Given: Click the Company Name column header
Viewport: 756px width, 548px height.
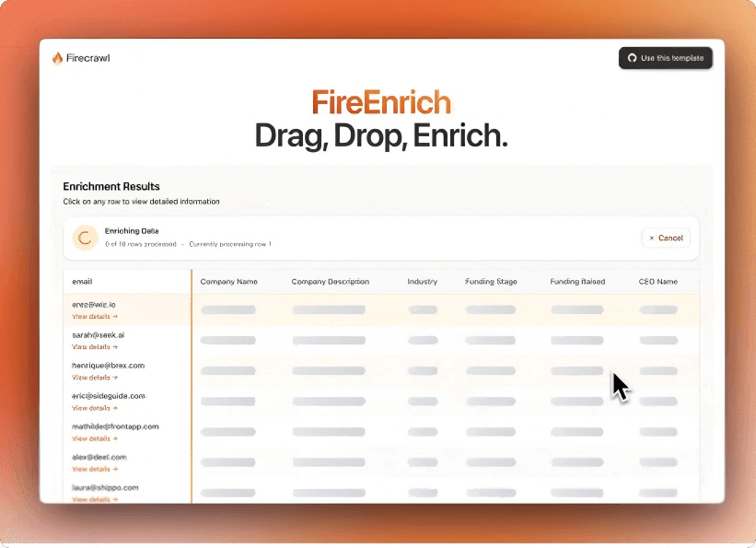Looking at the screenshot, I should pyautogui.click(x=228, y=282).
